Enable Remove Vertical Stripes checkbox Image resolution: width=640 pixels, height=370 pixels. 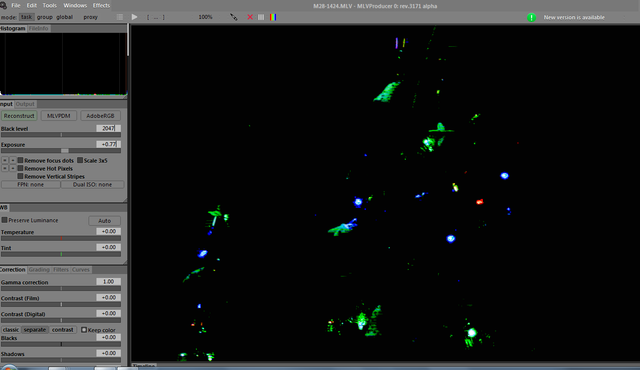click(20, 176)
